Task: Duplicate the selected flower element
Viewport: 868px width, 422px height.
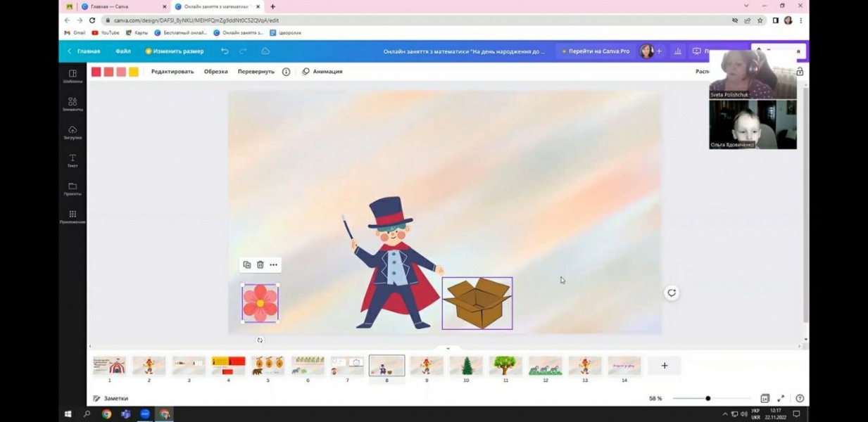Action: (247, 264)
